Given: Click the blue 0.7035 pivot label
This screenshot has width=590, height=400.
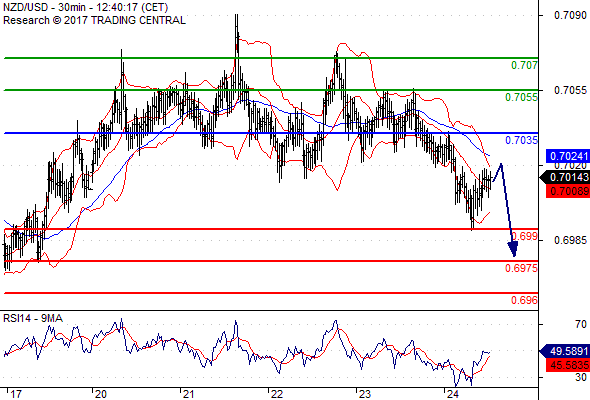Looking at the screenshot, I should (521, 140).
